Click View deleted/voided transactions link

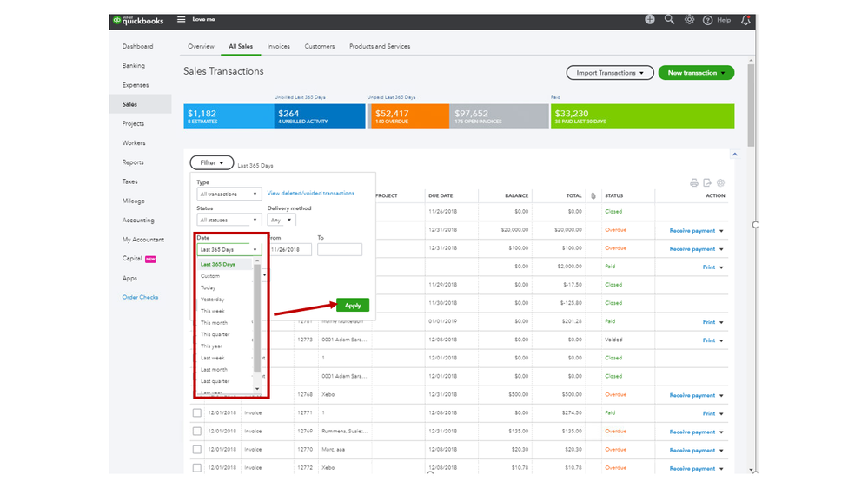click(310, 193)
